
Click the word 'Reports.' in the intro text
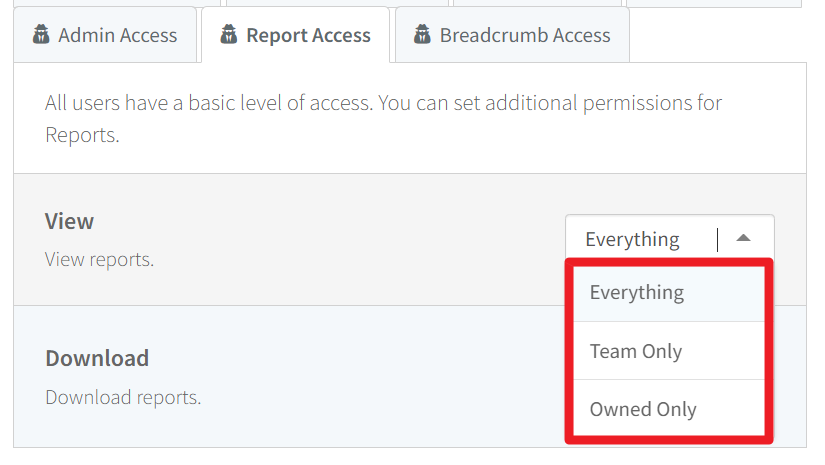pyautogui.click(x=82, y=135)
